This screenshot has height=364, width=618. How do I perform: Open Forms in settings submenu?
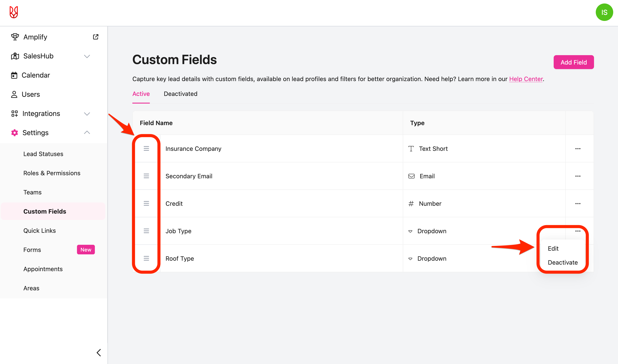pos(32,250)
